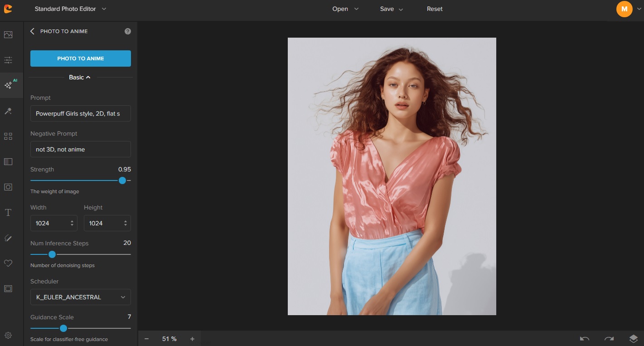Screen dimensions: 644x346
Task: Click the magic wand effects icon
Action: tap(8, 111)
